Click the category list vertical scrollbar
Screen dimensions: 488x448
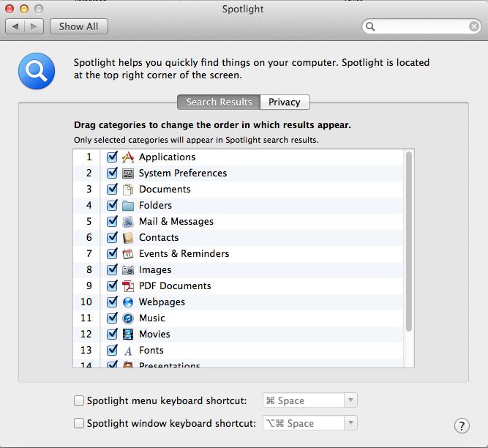pyautogui.click(x=409, y=242)
